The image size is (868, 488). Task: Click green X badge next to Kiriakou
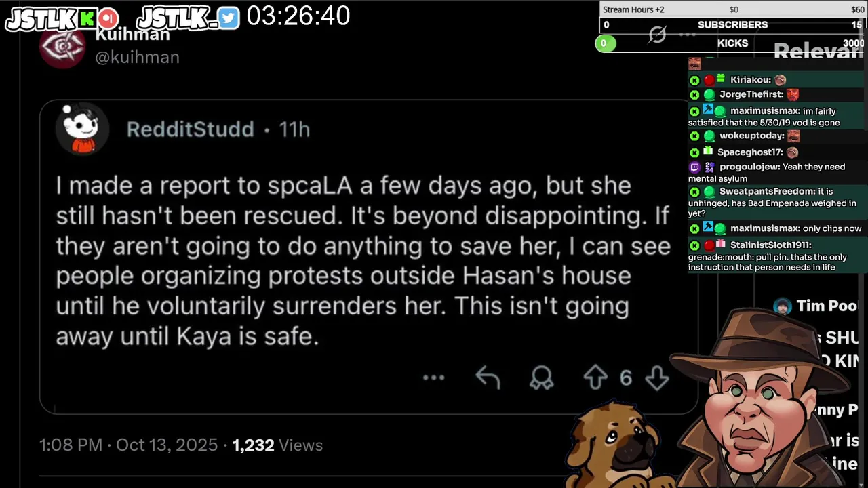click(x=694, y=80)
